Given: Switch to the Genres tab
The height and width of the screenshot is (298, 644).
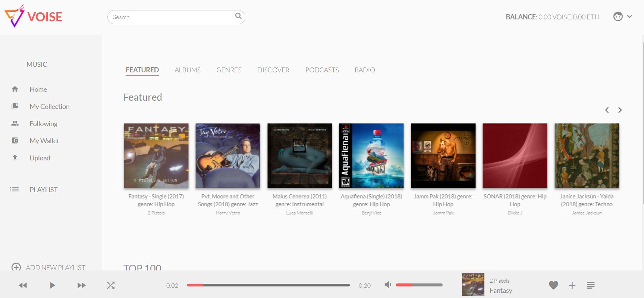Looking at the screenshot, I should click(x=229, y=70).
